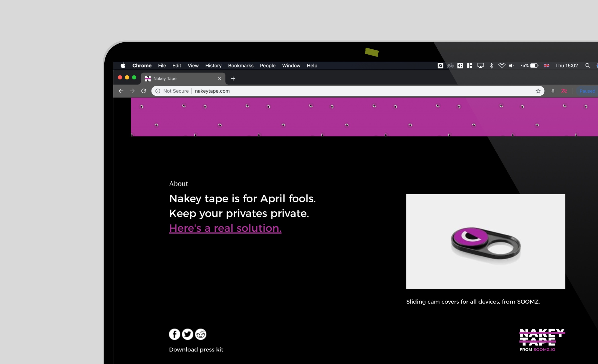The width and height of the screenshot is (598, 364).
Task: Open the Wi-Fi status menu
Action: point(502,66)
